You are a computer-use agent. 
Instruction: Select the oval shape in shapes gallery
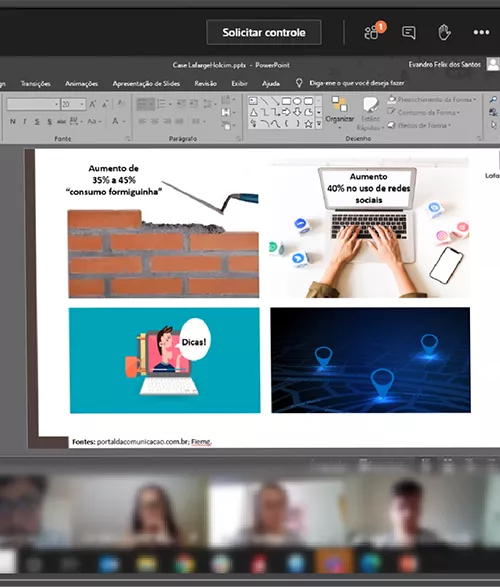click(297, 101)
